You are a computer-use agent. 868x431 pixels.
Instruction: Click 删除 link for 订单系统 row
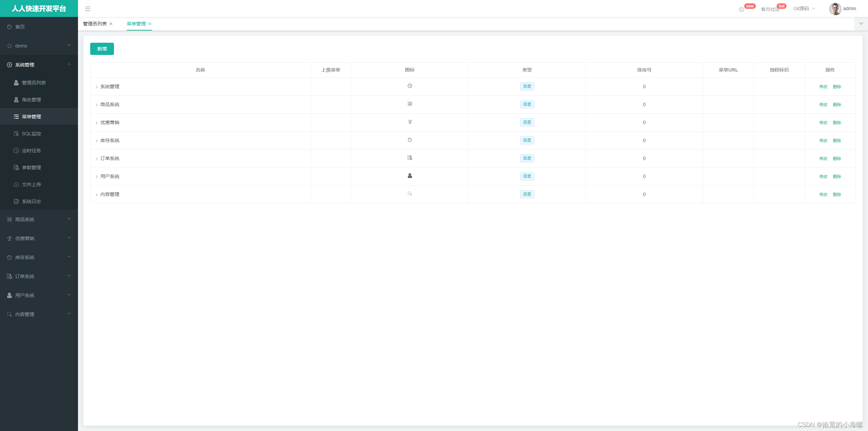coord(836,159)
